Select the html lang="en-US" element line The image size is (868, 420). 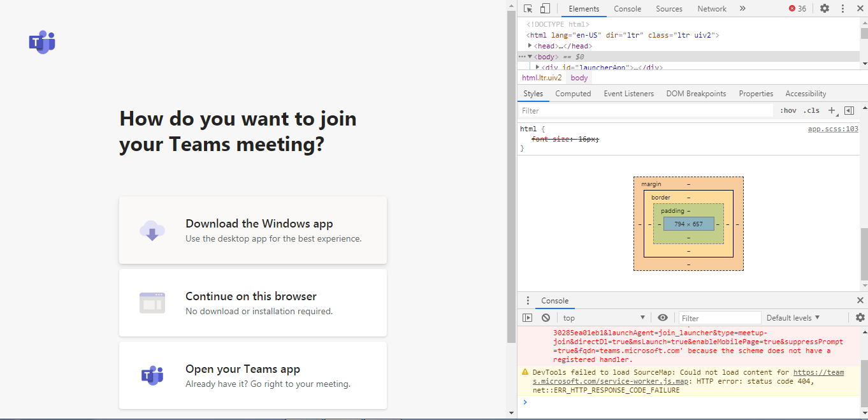(x=622, y=35)
